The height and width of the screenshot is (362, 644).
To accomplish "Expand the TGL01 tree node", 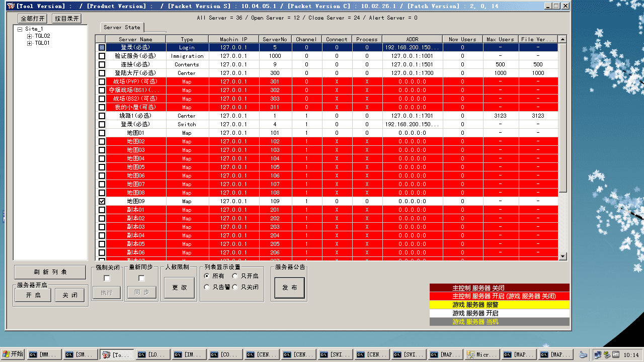I will coord(30,43).
